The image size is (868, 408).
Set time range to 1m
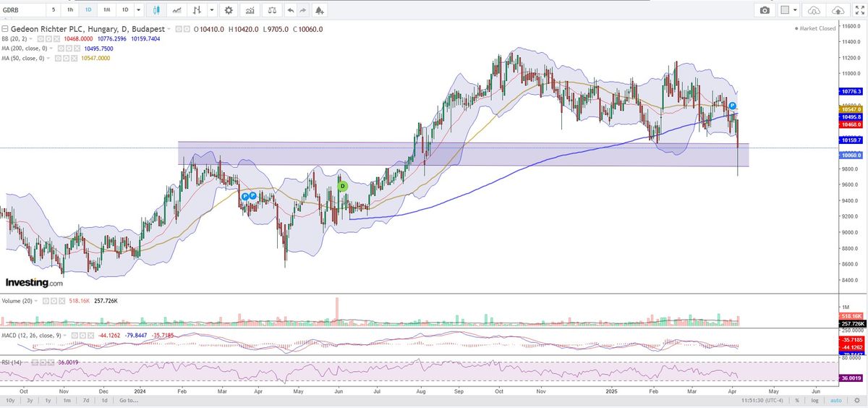[67, 400]
